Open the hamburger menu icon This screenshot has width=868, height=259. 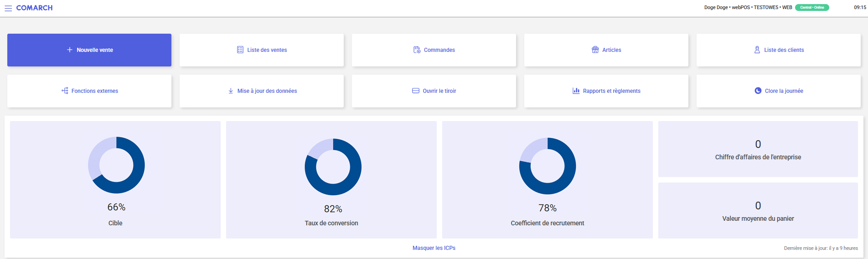(x=8, y=8)
